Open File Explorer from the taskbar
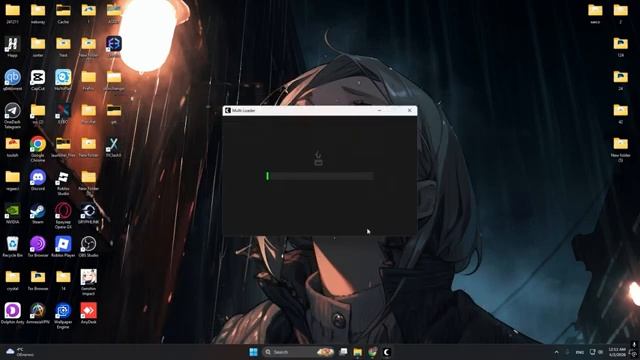The image size is (640, 360). 358,352
